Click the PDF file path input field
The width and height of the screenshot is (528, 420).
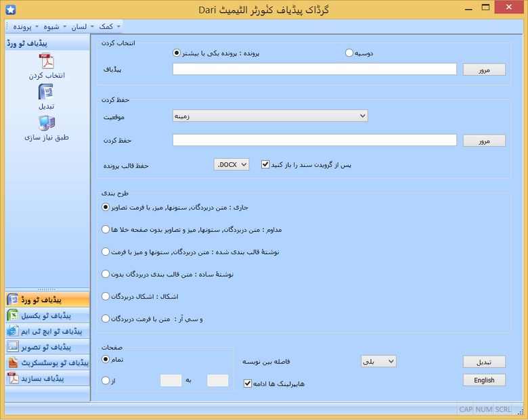click(315, 70)
